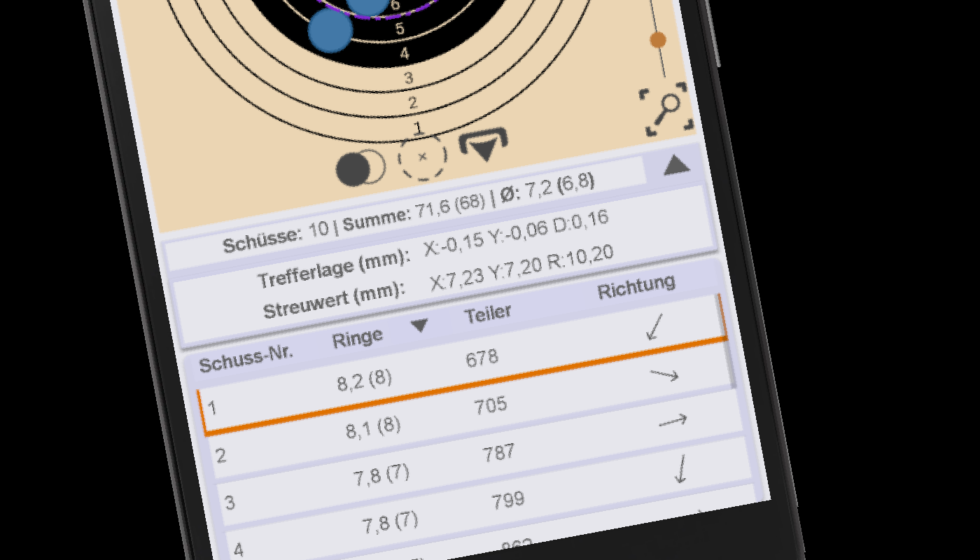This screenshot has height=560, width=980.
Task: Click shot number 4 in Schuss-Nr. column
Action: (x=238, y=549)
